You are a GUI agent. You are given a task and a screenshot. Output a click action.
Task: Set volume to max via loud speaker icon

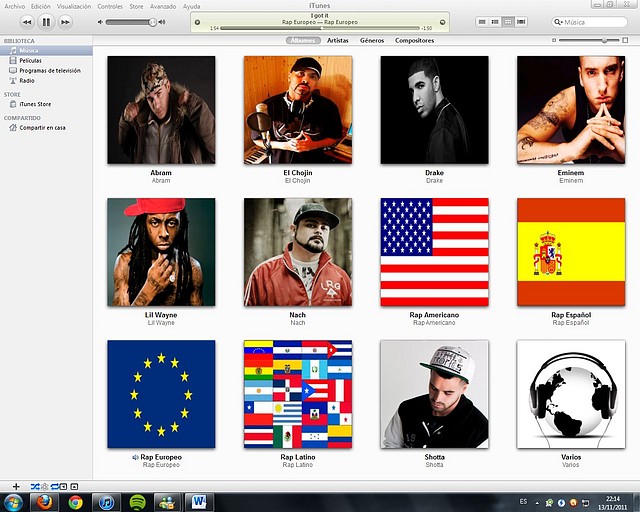click(162, 22)
